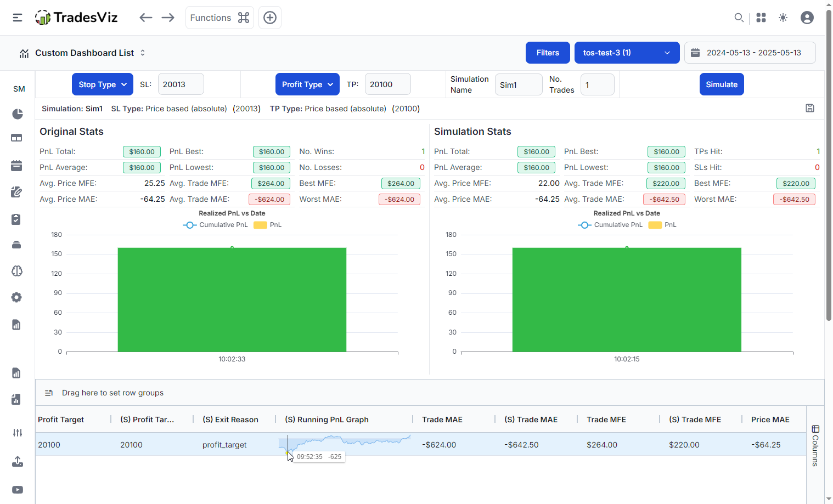Open the search magnifier icon
The width and height of the screenshot is (833, 504).
(x=739, y=18)
